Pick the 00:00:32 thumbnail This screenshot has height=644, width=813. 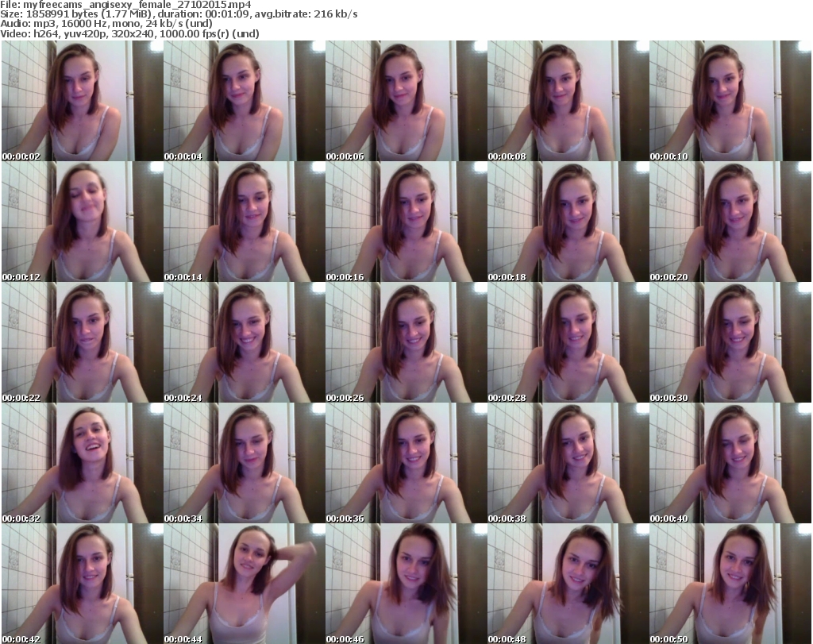point(82,463)
